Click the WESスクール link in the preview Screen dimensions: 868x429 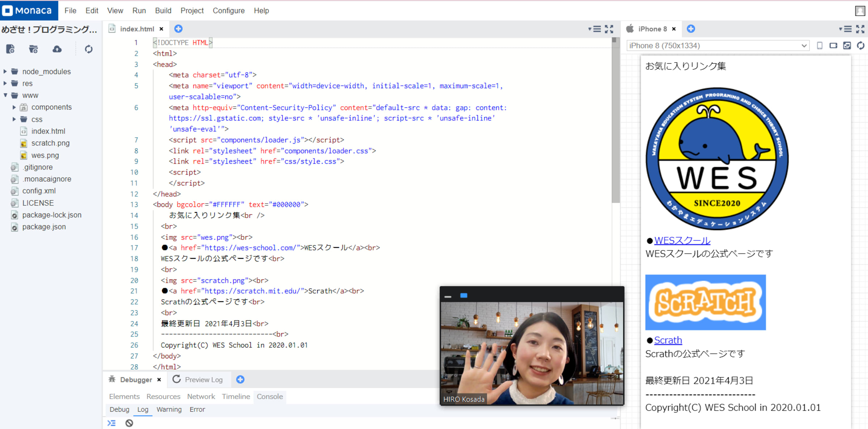point(682,241)
